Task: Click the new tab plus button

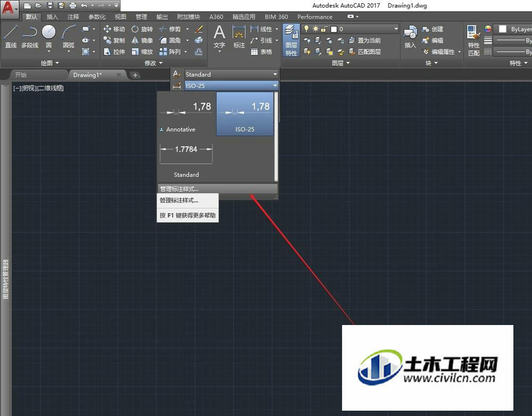Action: coord(135,75)
